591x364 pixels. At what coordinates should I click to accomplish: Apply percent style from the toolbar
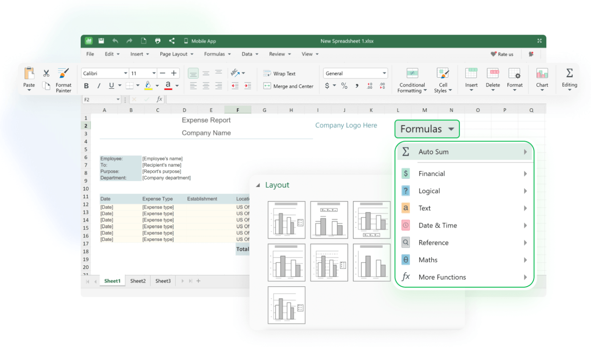(344, 86)
